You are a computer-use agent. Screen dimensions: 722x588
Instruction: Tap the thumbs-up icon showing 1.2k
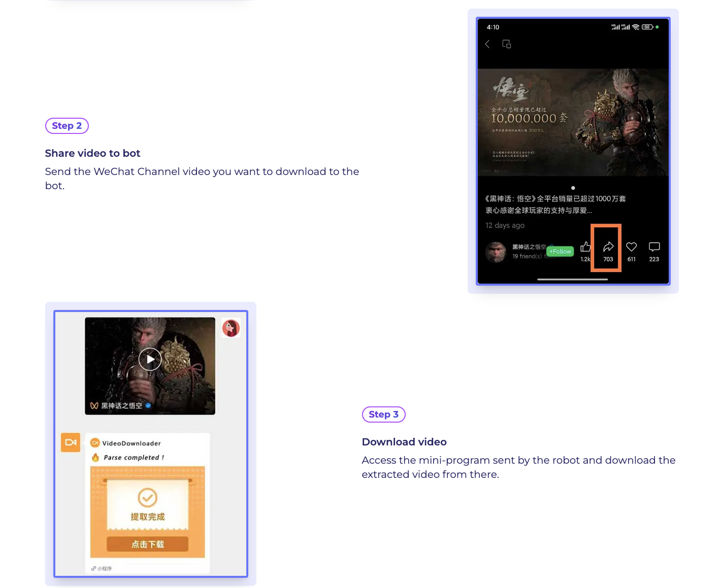click(585, 247)
